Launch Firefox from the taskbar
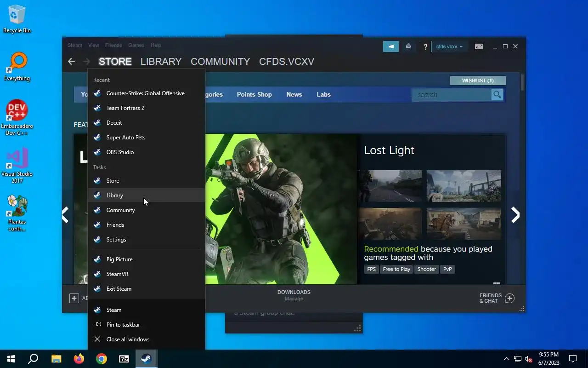The image size is (588, 368). click(79, 359)
